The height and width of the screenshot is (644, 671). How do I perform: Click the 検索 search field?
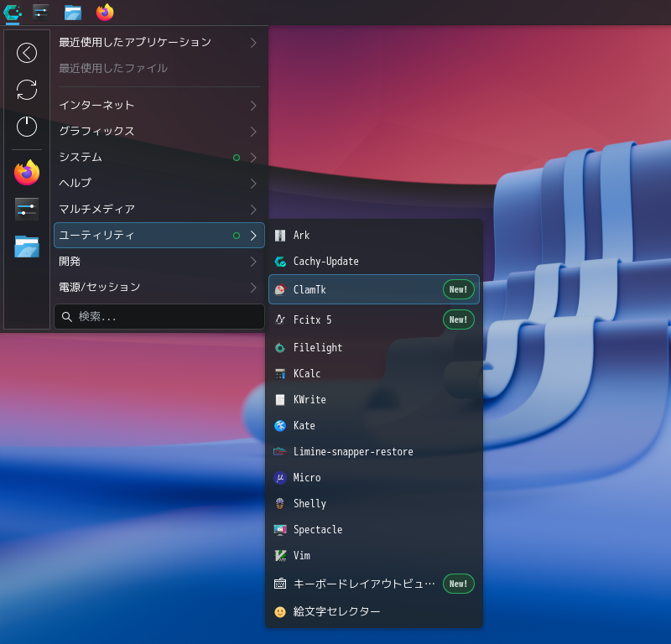(159, 317)
